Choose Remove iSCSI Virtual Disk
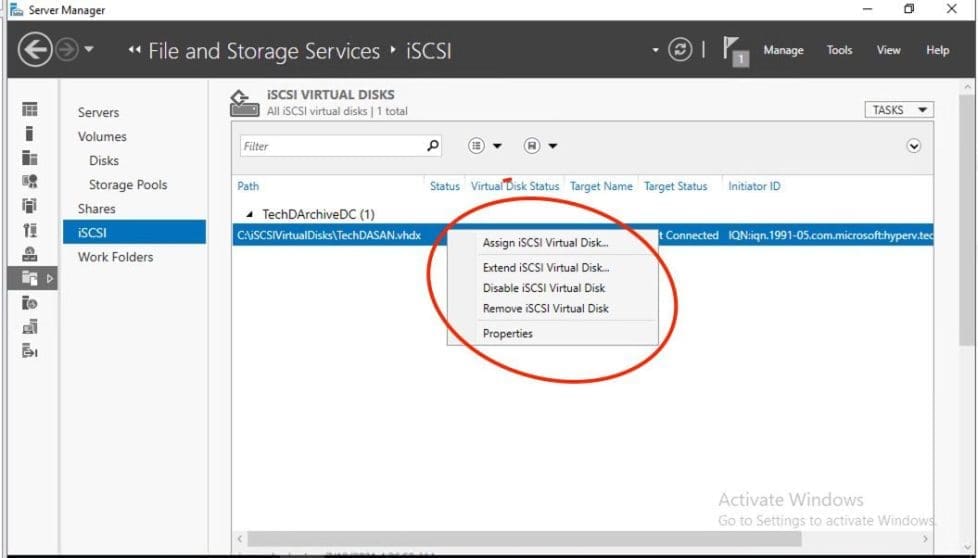The image size is (978, 558). pyautogui.click(x=545, y=309)
